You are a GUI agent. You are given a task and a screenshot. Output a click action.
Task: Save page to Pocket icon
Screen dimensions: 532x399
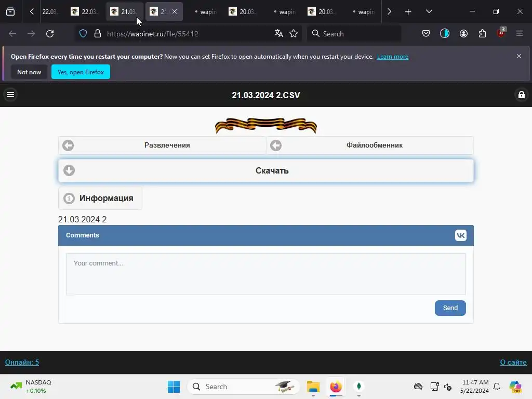point(426,34)
